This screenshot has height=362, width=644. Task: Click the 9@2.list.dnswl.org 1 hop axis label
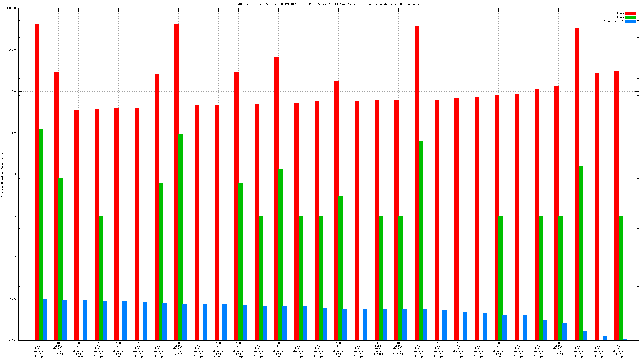pos(38,350)
